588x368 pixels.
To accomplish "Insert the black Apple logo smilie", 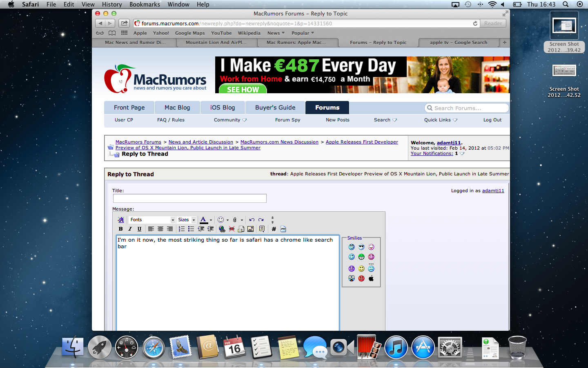I will (371, 278).
